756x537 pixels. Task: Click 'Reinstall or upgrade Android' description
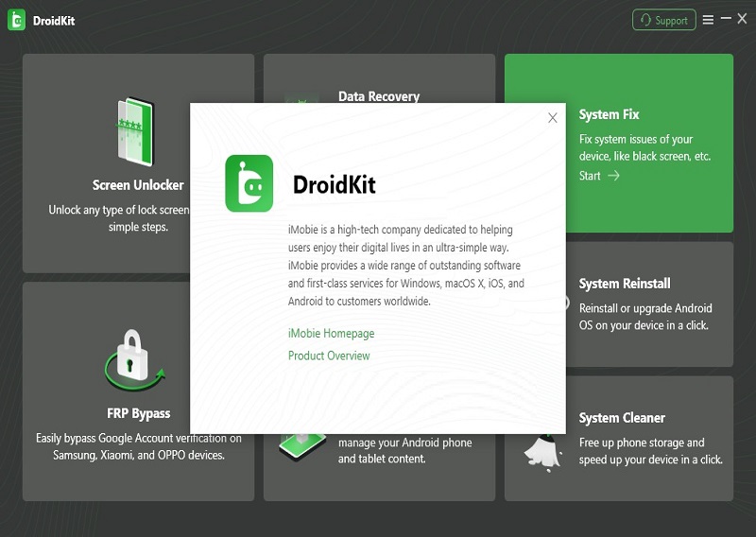[645, 308]
